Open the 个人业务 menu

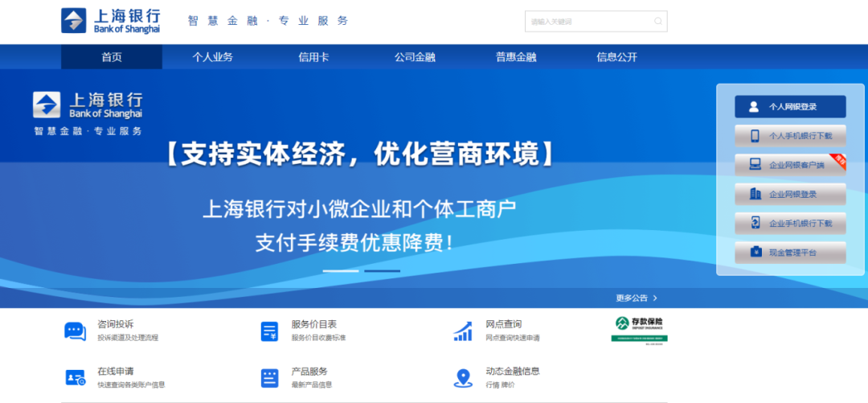(212, 57)
